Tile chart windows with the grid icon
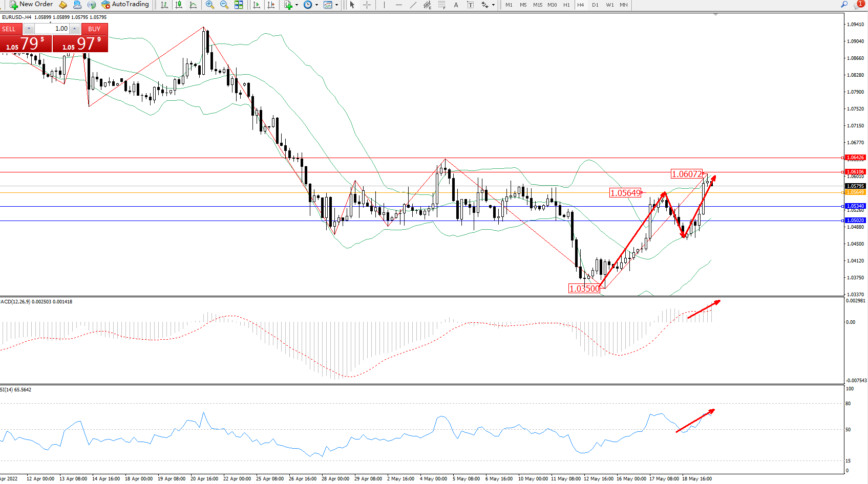Image resolution: width=868 pixels, height=484 pixels. [239, 5]
